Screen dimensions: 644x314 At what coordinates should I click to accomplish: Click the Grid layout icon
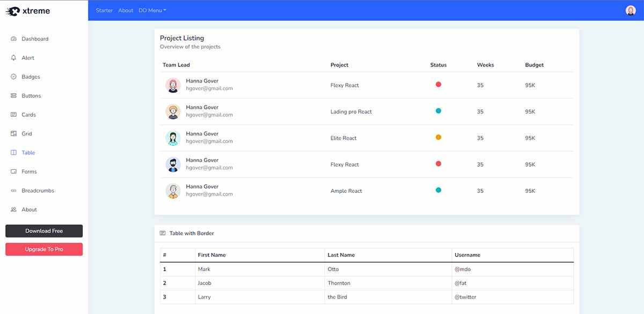(13, 133)
